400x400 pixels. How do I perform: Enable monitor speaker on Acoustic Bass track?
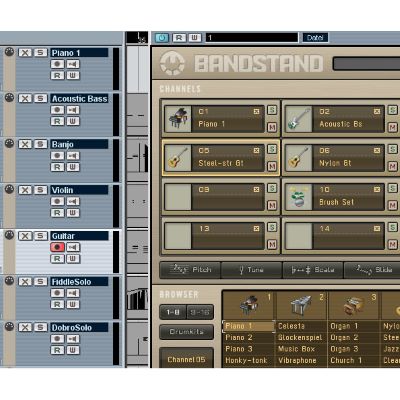[x=73, y=110]
